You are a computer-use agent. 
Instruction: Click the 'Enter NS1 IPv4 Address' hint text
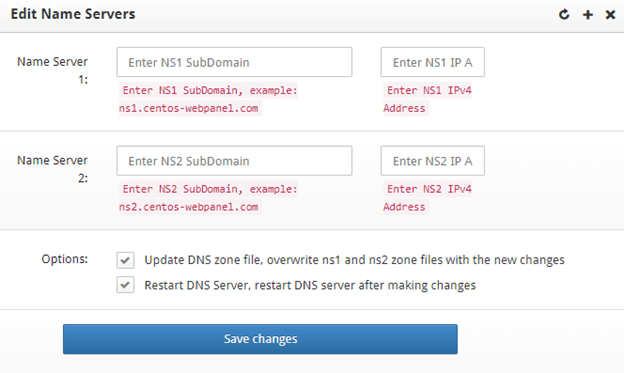pos(427,99)
